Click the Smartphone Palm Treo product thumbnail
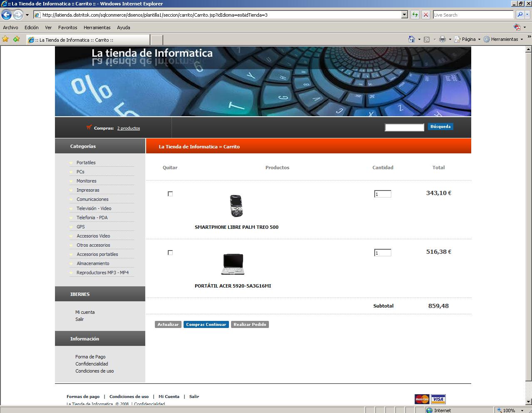This screenshot has width=532, height=413. pos(236,206)
